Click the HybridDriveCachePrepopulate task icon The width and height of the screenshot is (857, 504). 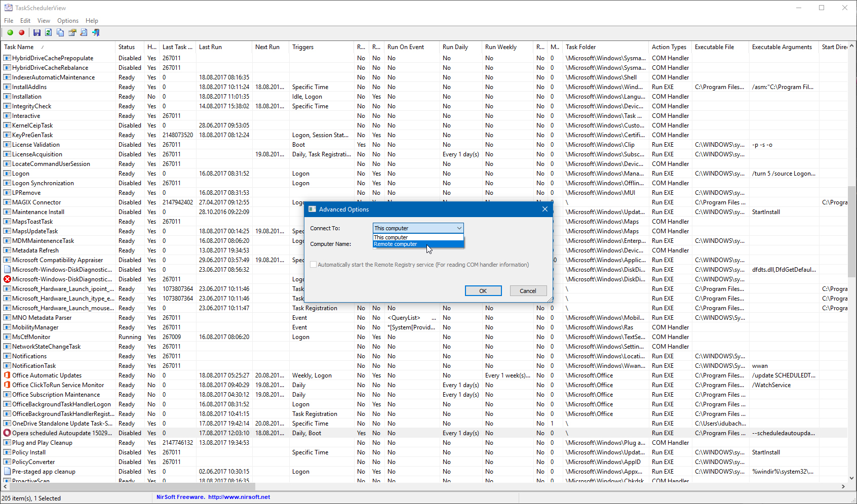(7, 58)
